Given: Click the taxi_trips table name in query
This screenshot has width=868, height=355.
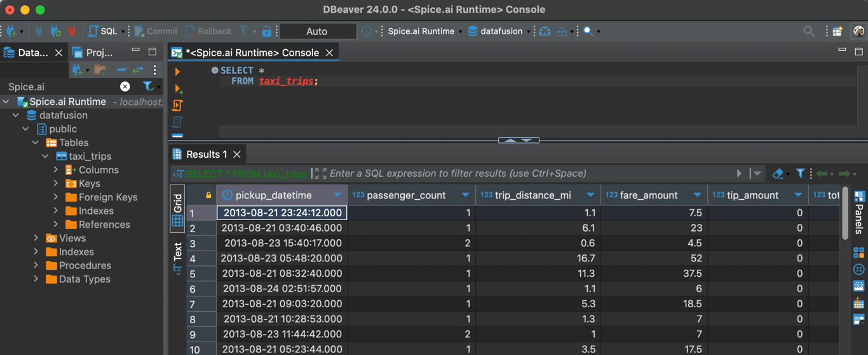Looking at the screenshot, I should [x=286, y=81].
